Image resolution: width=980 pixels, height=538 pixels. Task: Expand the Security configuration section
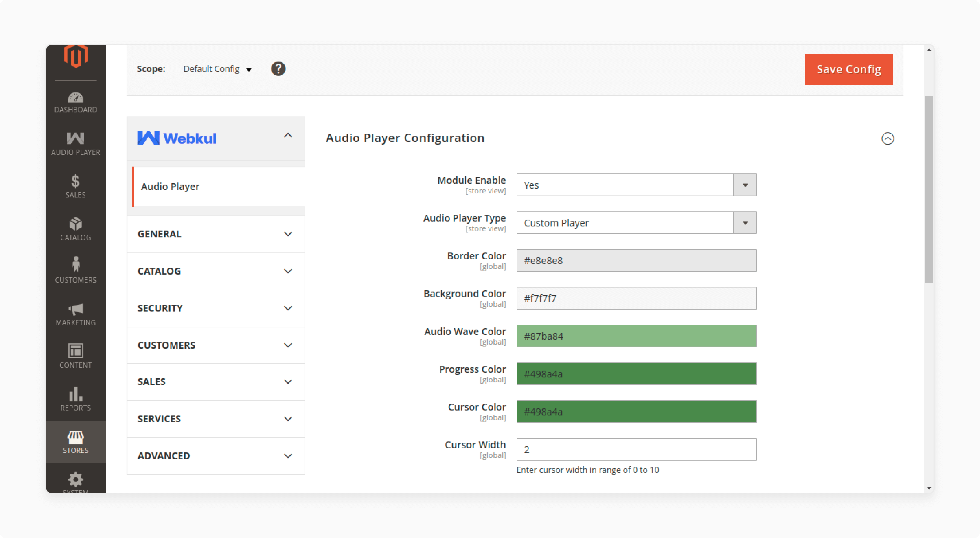tap(215, 307)
